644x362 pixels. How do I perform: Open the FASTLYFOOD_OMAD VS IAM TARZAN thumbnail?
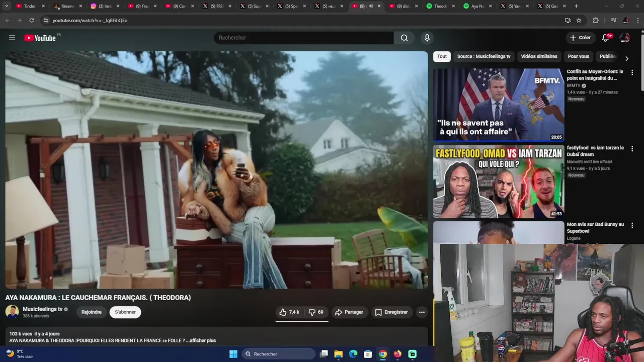(499, 182)
